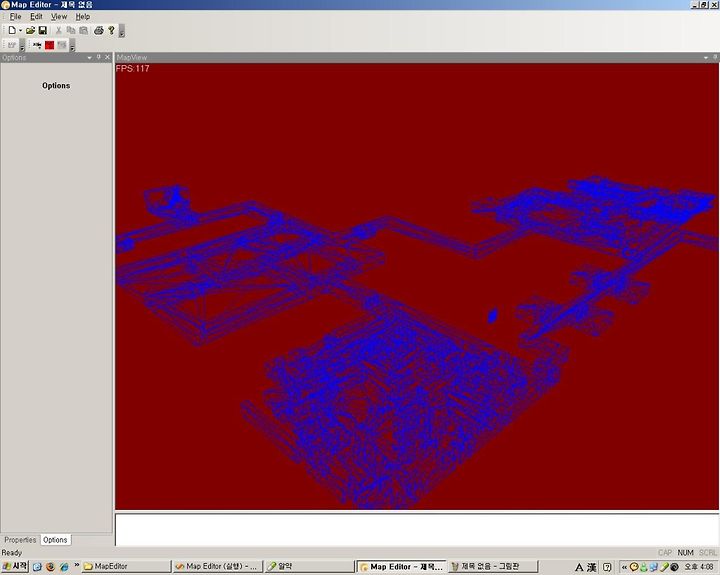
Task: Expand the quick launch overflow chevron
Action: point(76,565)
